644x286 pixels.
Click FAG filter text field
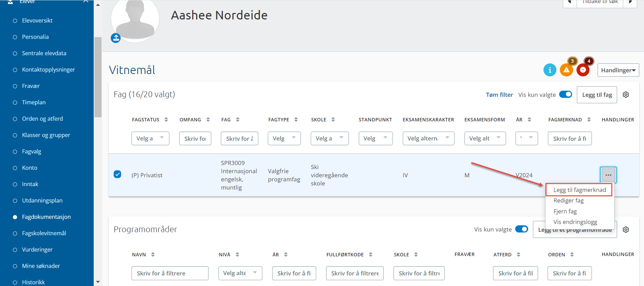coord(239,138)
